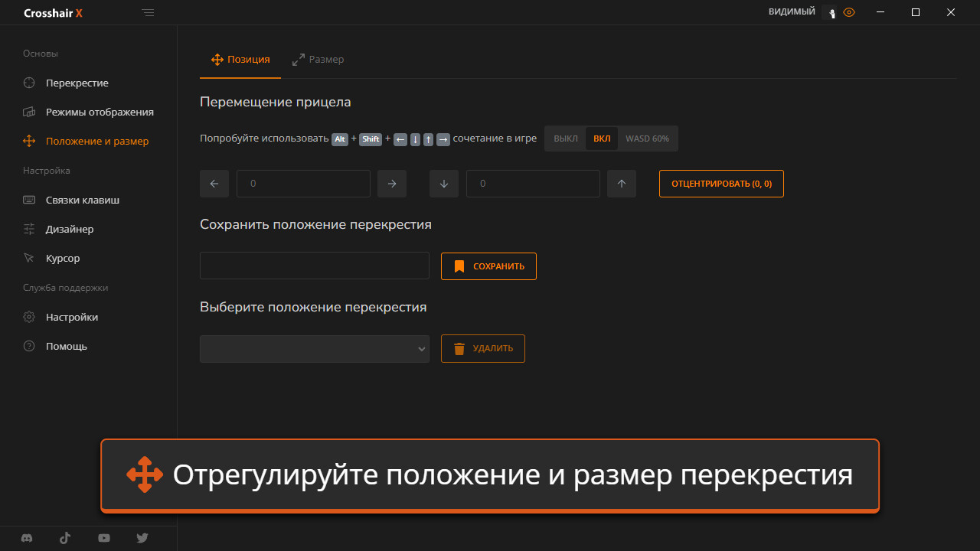Open the Twitter icon in the footer
The image size is (980, 551).
(x=142, y=538)
